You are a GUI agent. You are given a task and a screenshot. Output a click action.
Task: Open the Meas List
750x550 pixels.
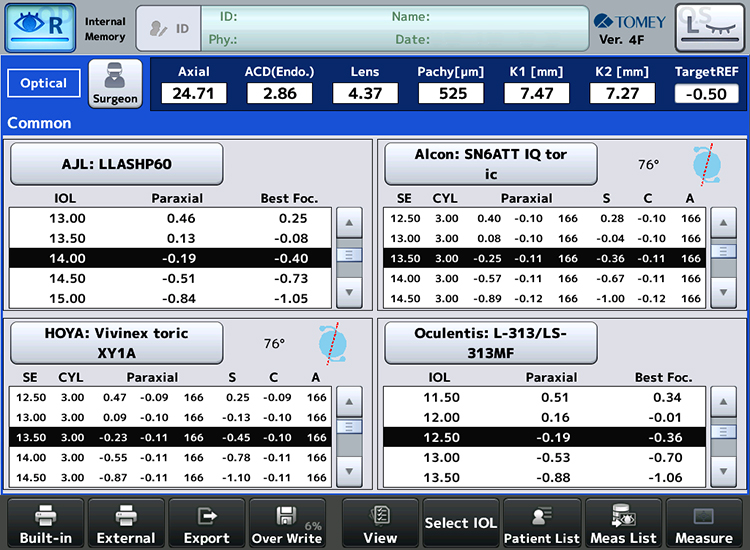(x=622, y=523)
